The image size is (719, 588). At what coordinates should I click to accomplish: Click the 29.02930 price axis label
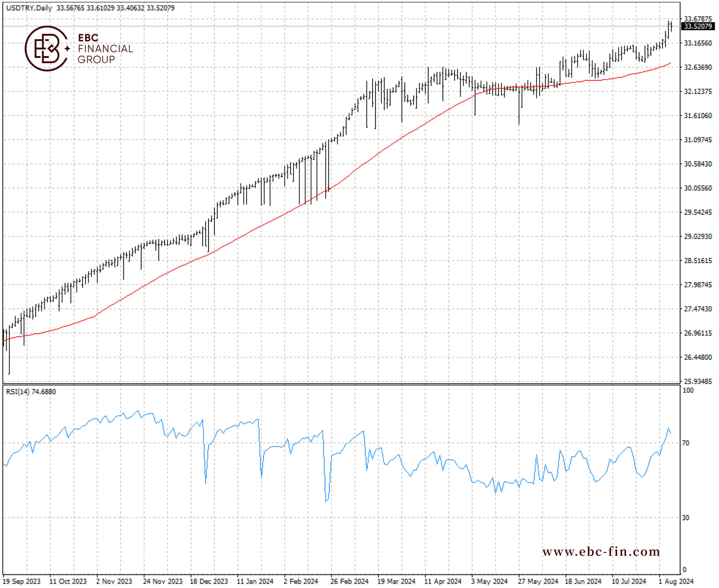pos(698,237)
